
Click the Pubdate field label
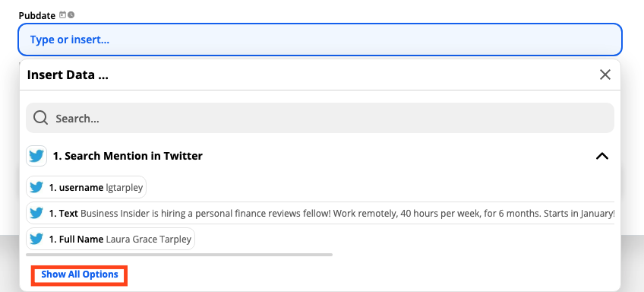click(x=37, y=16)
